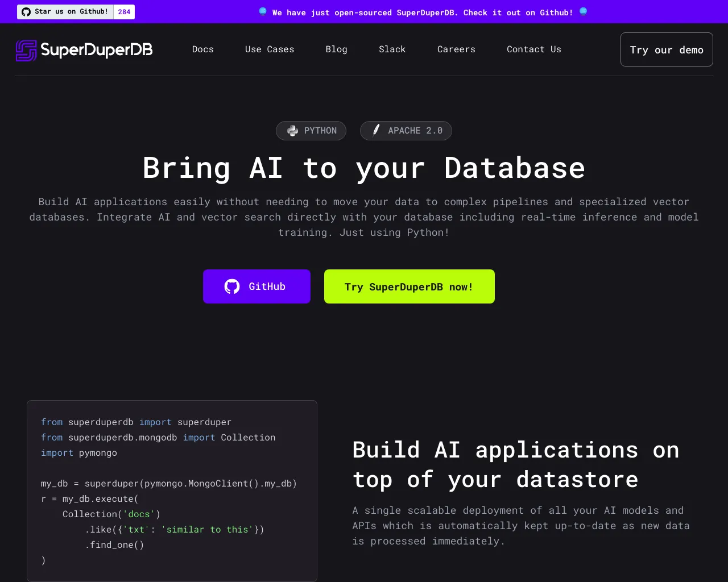Screen dimensions: 728x582
Task: Click the 'Build AI applications on top' heading
Action: coord(516,464)
